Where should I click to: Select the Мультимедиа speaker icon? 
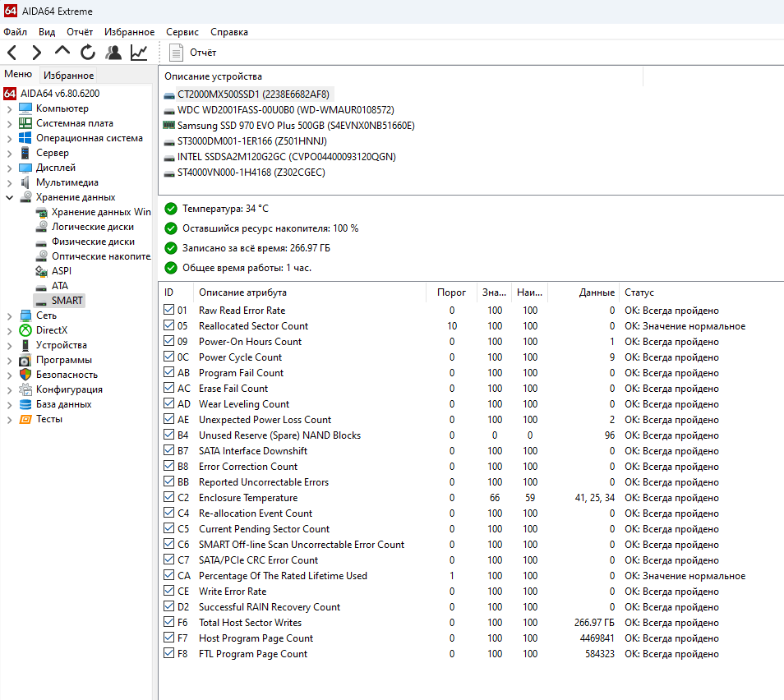pos(25,182)
